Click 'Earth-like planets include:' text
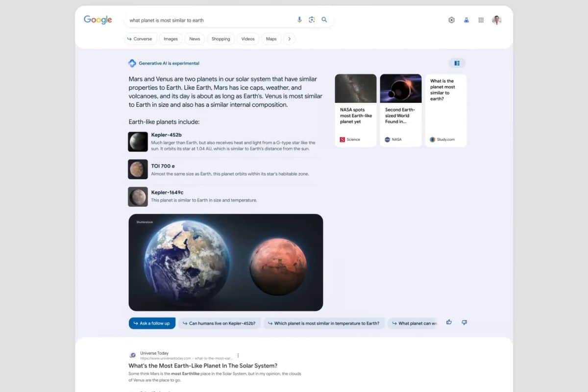Screen dimensions: 588x392 164,122
